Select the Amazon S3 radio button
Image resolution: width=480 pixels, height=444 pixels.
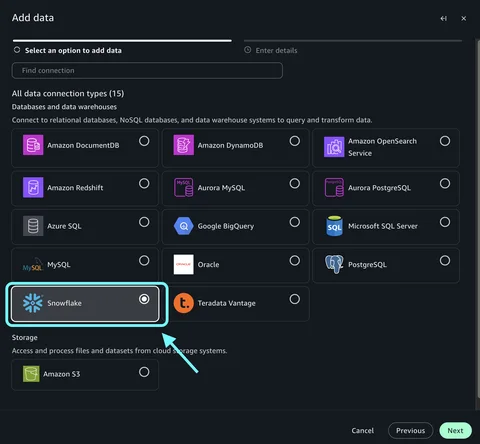[x=144, y=372]
